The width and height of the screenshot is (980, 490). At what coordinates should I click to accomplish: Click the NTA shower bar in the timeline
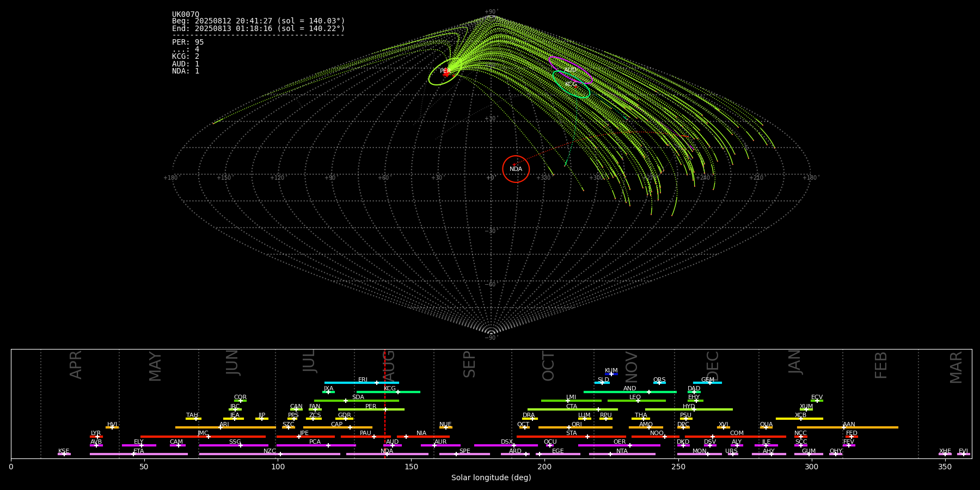click(x=622, y=454)
